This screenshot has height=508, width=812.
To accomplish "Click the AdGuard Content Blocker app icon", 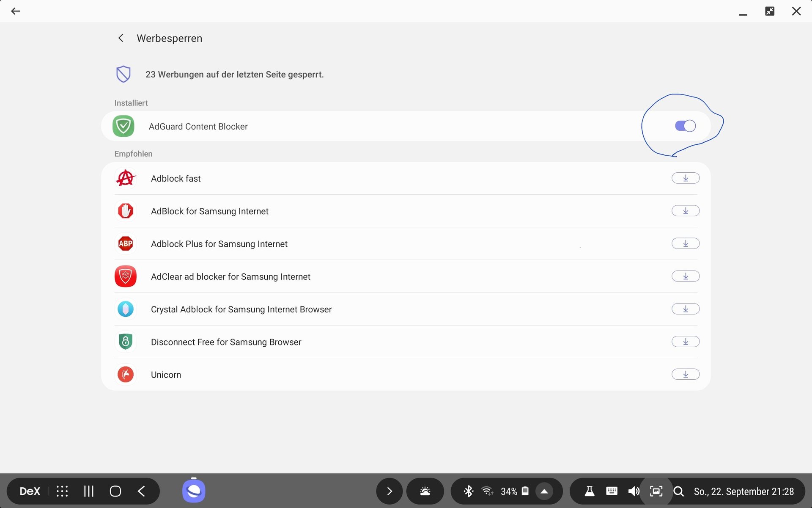I will tap(123, 126).
